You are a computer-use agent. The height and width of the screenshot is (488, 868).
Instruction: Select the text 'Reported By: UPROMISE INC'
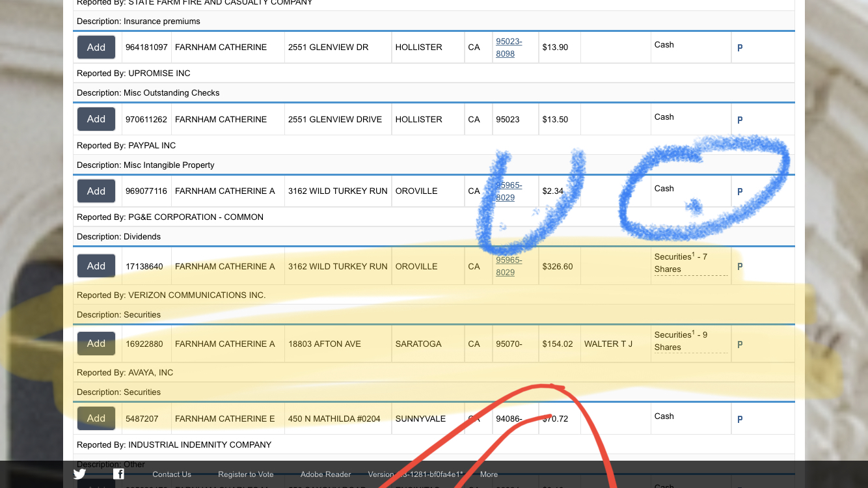(133, 74)
